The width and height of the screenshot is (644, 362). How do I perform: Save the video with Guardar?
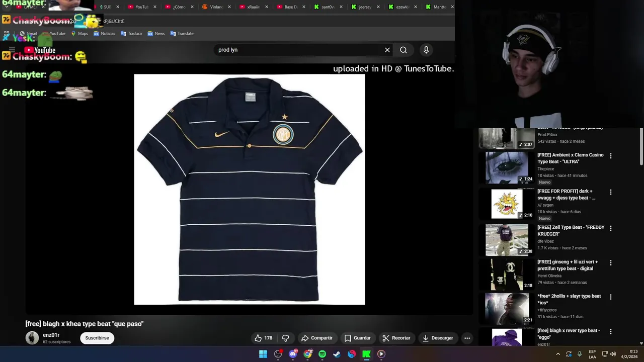[357, 338]
